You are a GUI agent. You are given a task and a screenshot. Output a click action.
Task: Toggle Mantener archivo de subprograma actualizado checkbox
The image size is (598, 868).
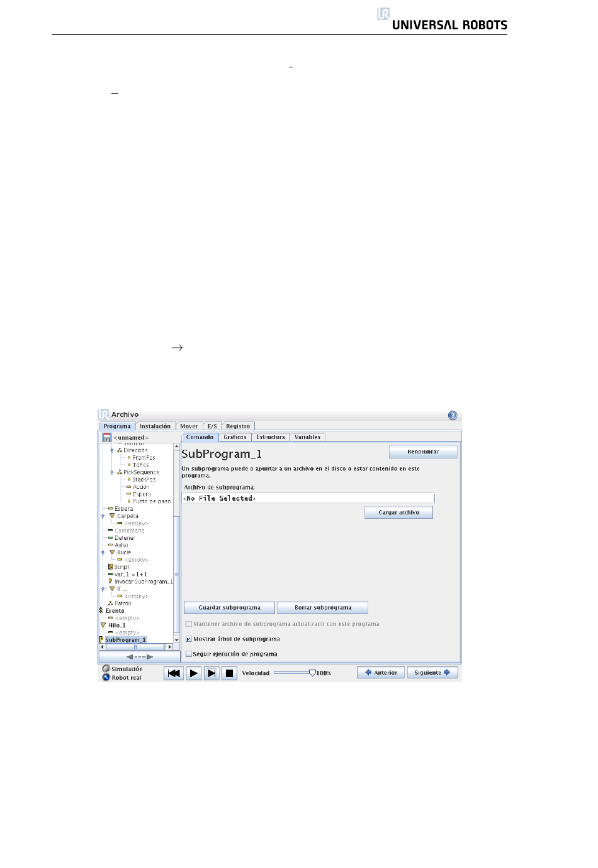point(189,624)
